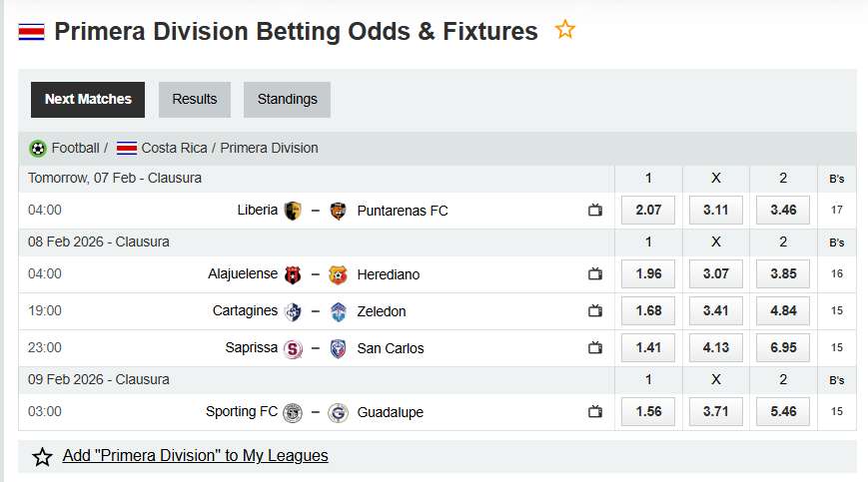Click the Saprissa team crest

293,348
